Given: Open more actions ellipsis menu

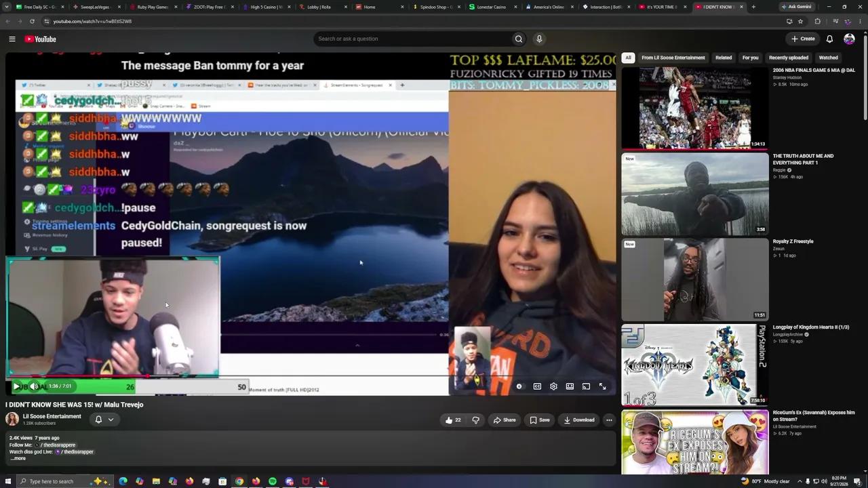Looking at the screenshot, I should click(x=609, y=420).
